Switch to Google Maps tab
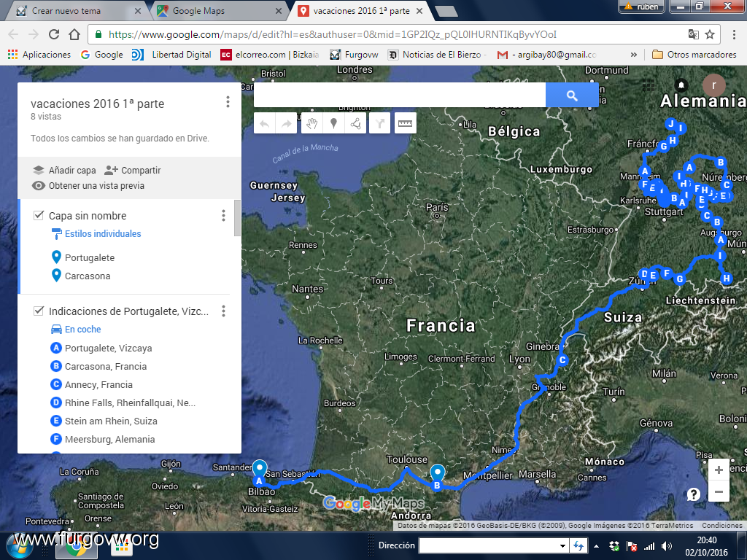Viewport: 747px width, 560px height. coord(219,10)
